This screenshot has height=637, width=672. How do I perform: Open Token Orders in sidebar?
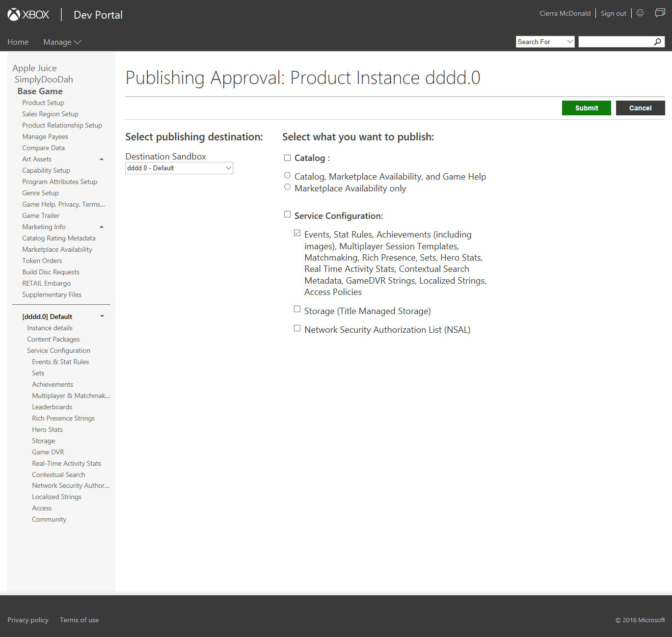[42, 261]
